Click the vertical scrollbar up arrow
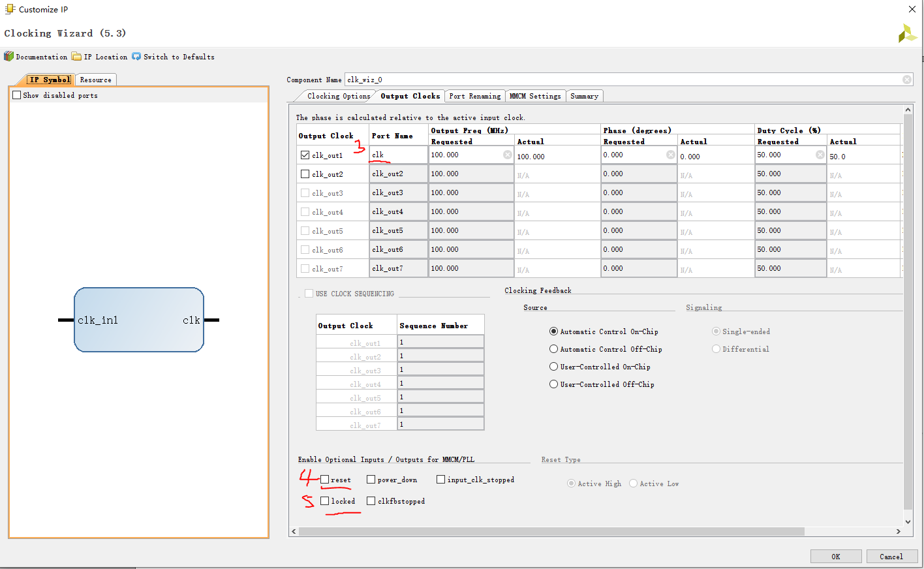The width and height of the screenshot is (924, 569). pos(908,110)
